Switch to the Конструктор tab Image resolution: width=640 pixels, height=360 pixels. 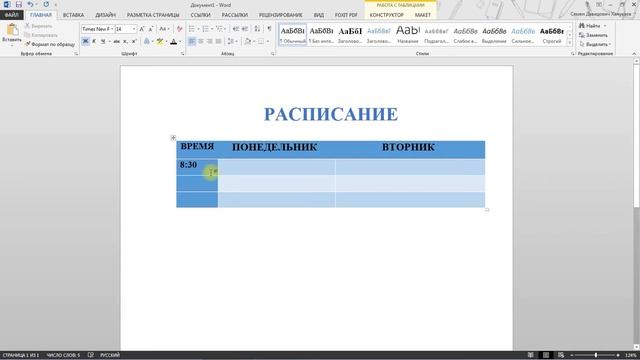click(x=387, y=15)
